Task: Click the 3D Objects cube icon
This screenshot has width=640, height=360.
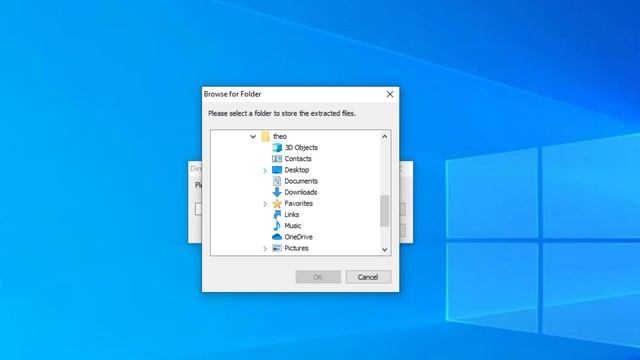Action: (277, 147)
